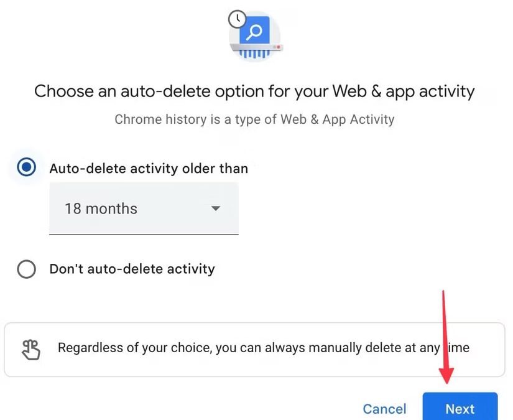Select the Auto-delete activity older than option
Viewport: 513px width, 420px height.
pyautogui.click(x=25, y=167)
